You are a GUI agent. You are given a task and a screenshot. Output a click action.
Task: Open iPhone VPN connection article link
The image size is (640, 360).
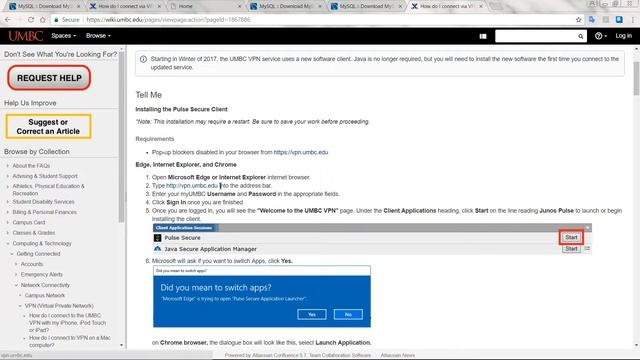coord(67,322)
